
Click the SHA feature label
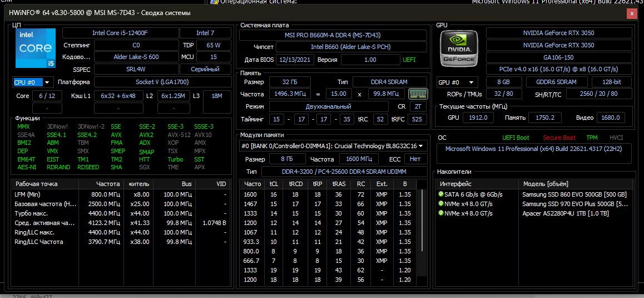[116, 167]
